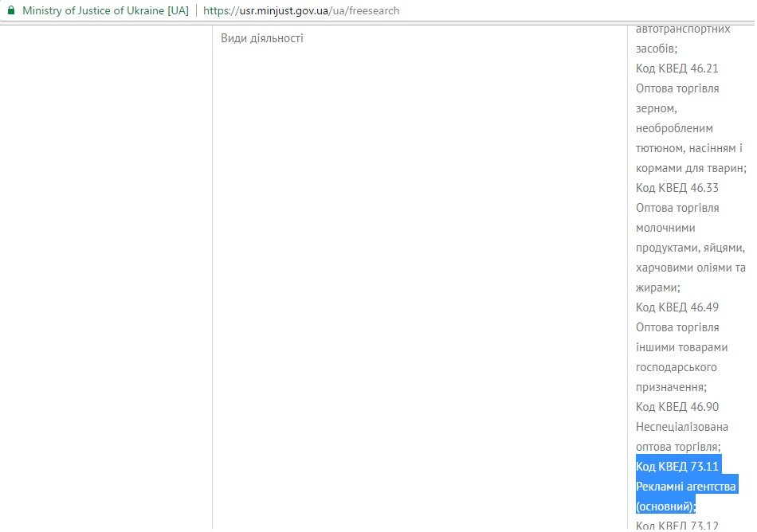Click the 'кормами для тварин;' line
Screen dimensions: 757x532
pyautogui.click(x=690, y=168)
